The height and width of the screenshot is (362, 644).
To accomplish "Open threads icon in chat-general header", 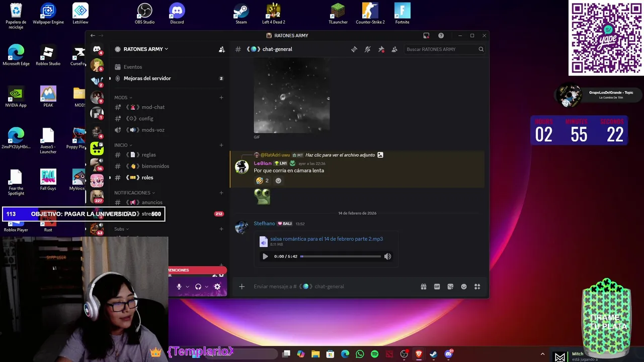I will click(x=354, y=49).
